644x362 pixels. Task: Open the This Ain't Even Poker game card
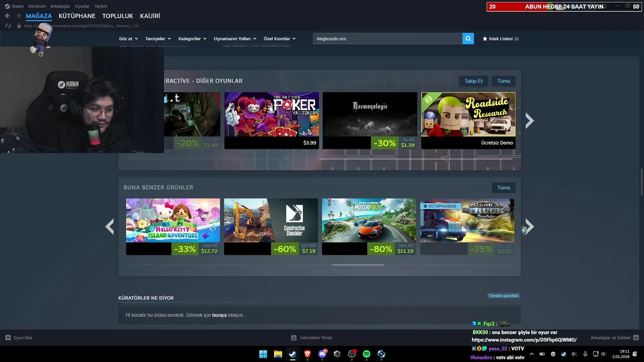coord(271,121)
